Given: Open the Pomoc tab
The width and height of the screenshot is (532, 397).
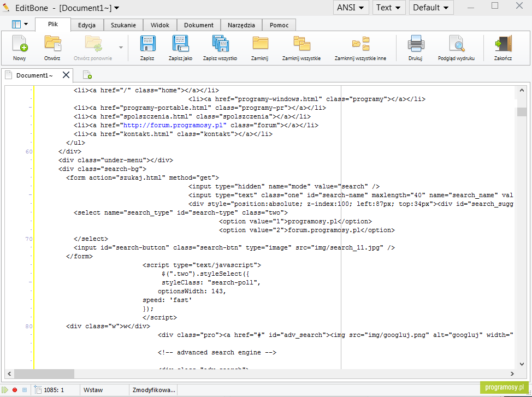Looking at the screenshot, I should tap(279, 25).
